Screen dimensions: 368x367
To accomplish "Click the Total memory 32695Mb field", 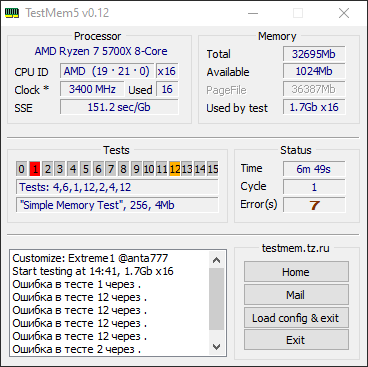I will tap(314, 54).
